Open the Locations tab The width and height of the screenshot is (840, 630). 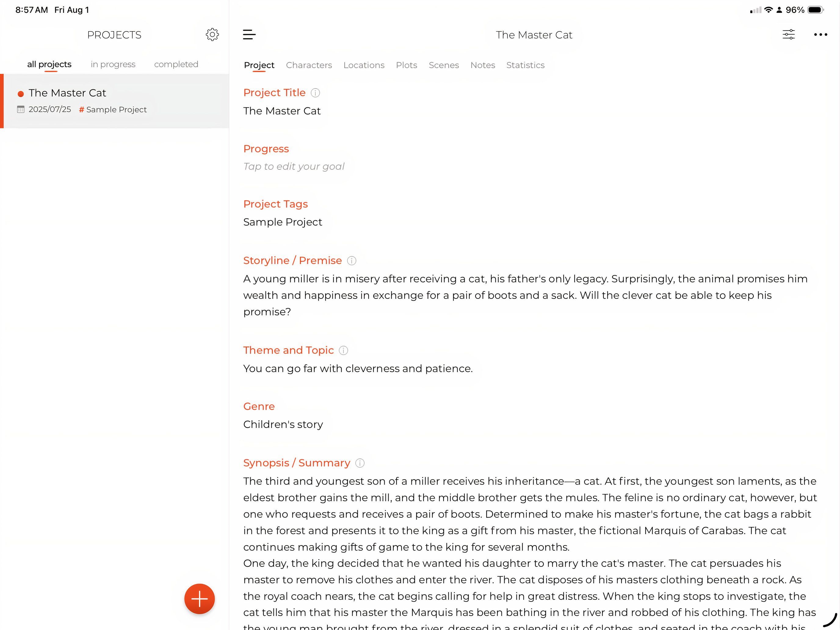coord(364,65)
